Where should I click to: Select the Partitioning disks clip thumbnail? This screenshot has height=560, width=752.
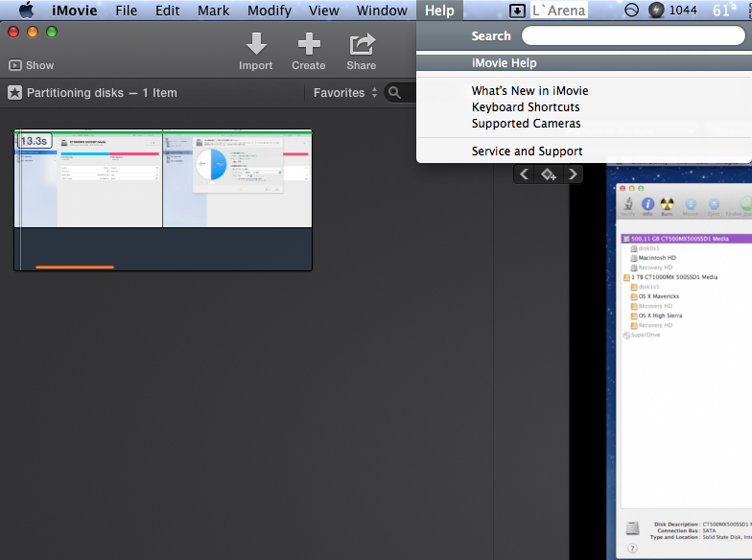tap(163, 199)
